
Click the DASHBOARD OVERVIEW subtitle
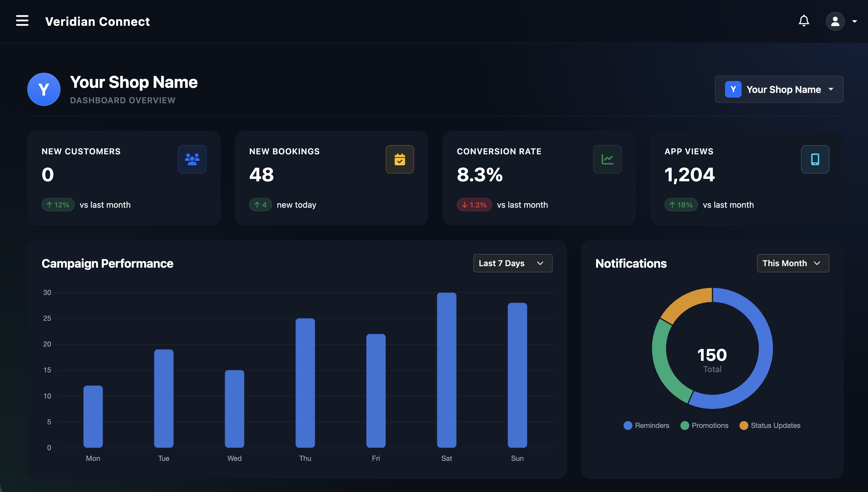[123, 100]
